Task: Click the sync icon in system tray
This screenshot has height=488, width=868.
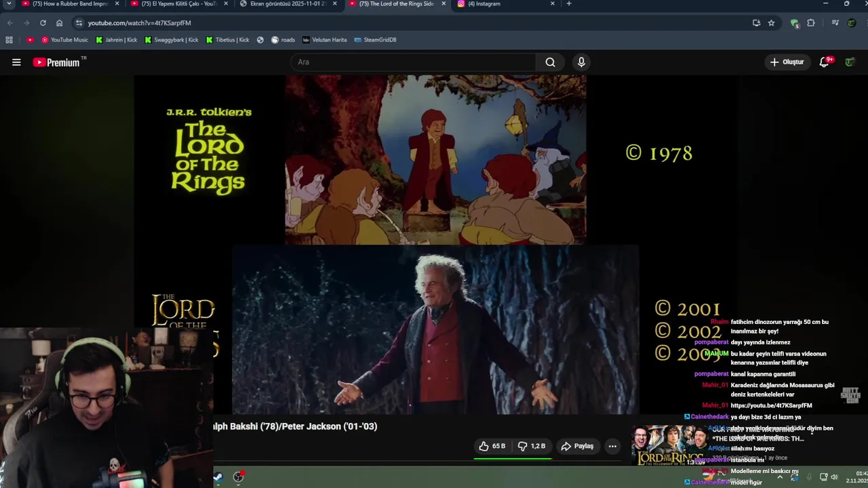Action: click(794, 476)
